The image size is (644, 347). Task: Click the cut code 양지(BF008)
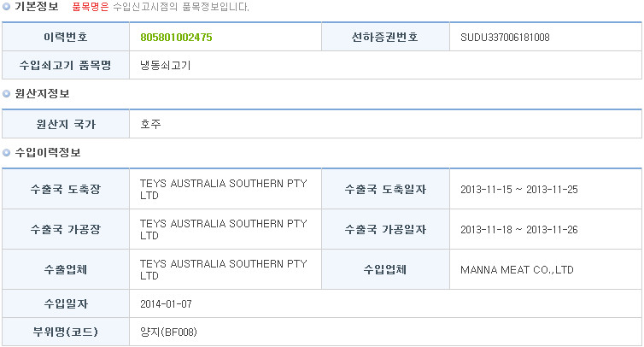click(168, 332)
